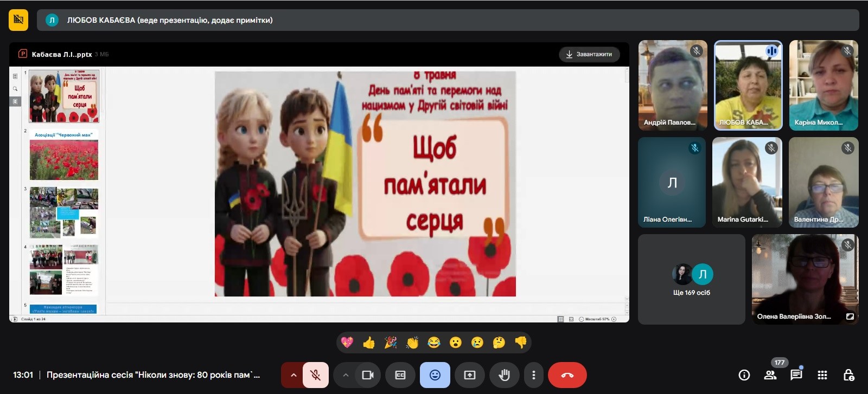Click the muted mic icon on Каріна Микол tile
The height and width of the screenshot is (394, 868).
tap(847, 51)
